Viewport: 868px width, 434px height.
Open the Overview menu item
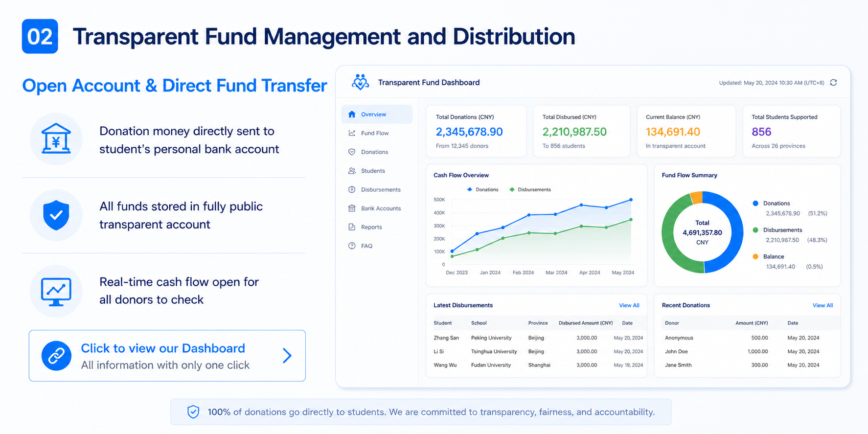pos(377,114)
